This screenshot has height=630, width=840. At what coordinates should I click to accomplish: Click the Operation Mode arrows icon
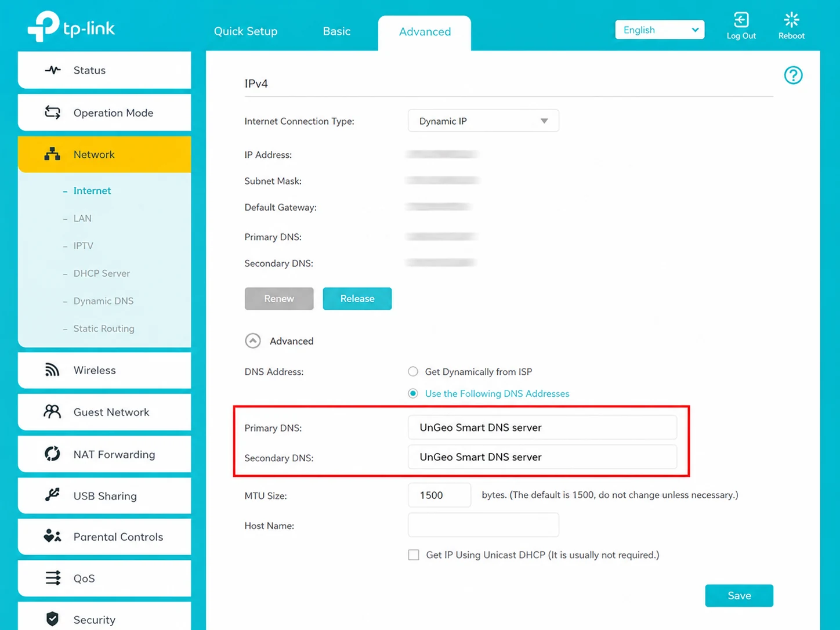pyautogui.click(x=53, y=113)
